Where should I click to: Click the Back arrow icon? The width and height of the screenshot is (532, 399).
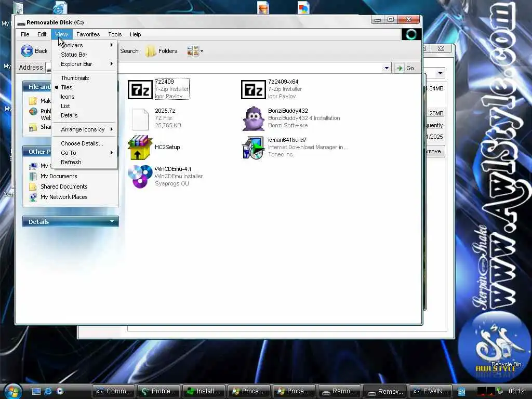click(27, 51)
